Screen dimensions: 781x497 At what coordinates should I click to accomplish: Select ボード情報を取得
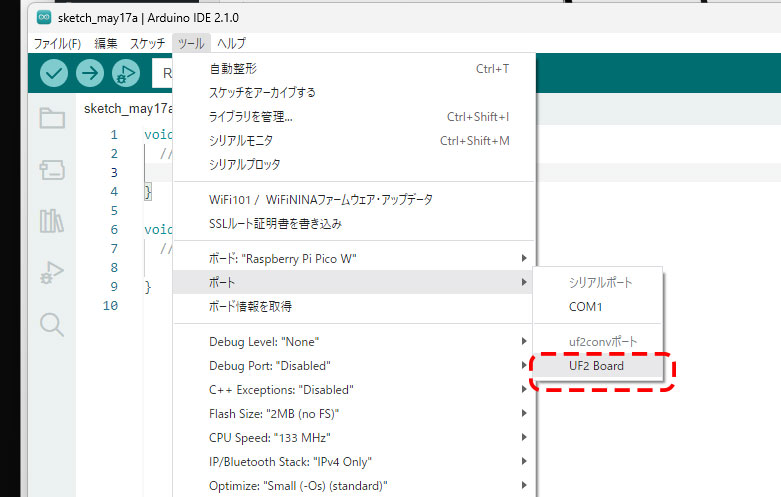354,306
